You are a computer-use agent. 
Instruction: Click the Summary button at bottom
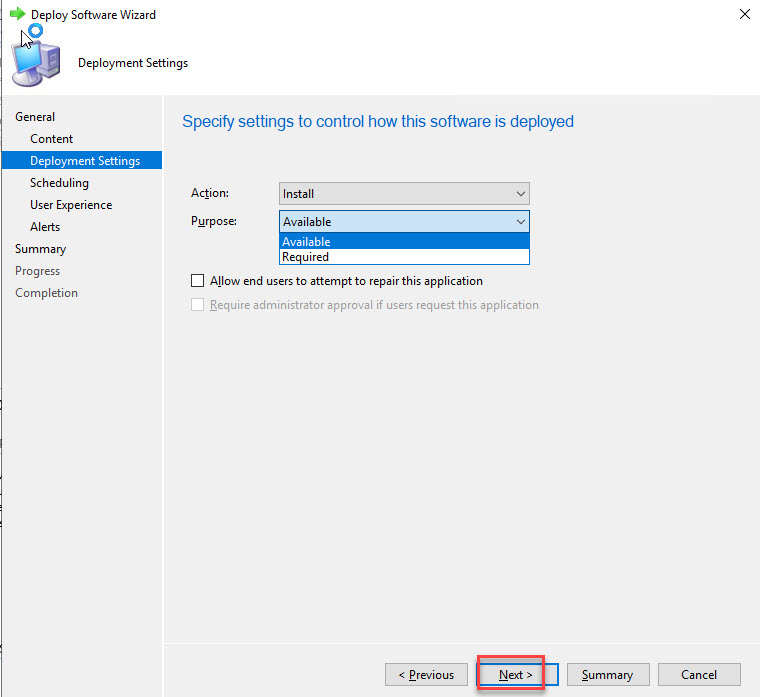(607, 675)
